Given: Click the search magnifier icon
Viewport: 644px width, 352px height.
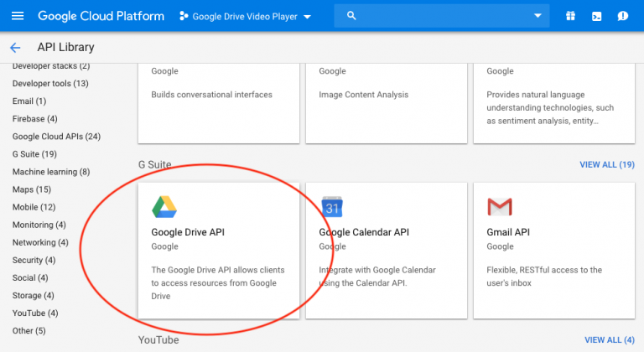Looking at the screenshot, I should point(351,16).
